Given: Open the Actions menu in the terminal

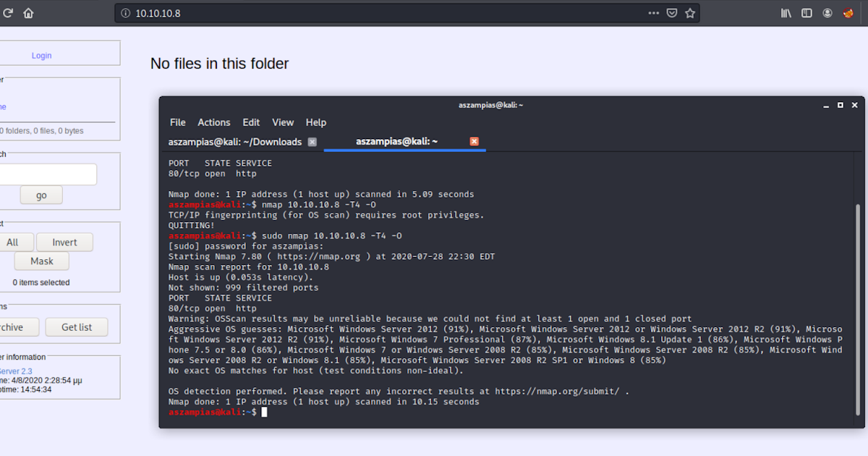Looking at the screenshot, I should pyautogui.click(x=213, y=122).
